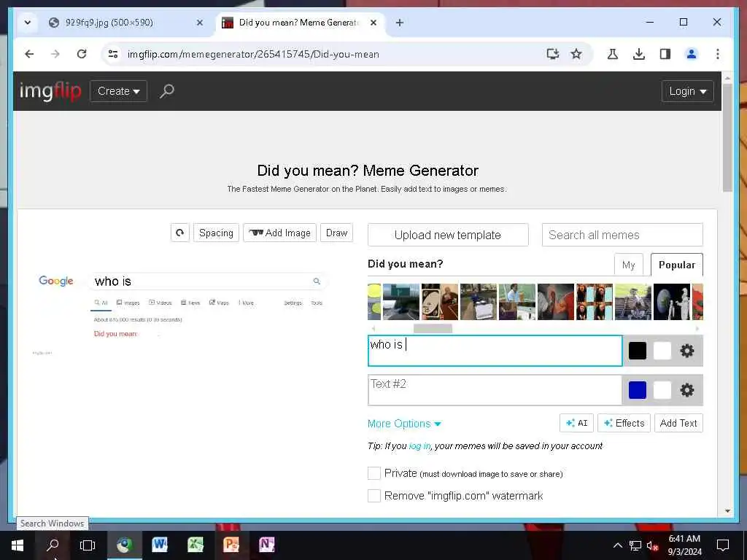Click the Spacing button

pyautogui.click(x=216, y=233)
